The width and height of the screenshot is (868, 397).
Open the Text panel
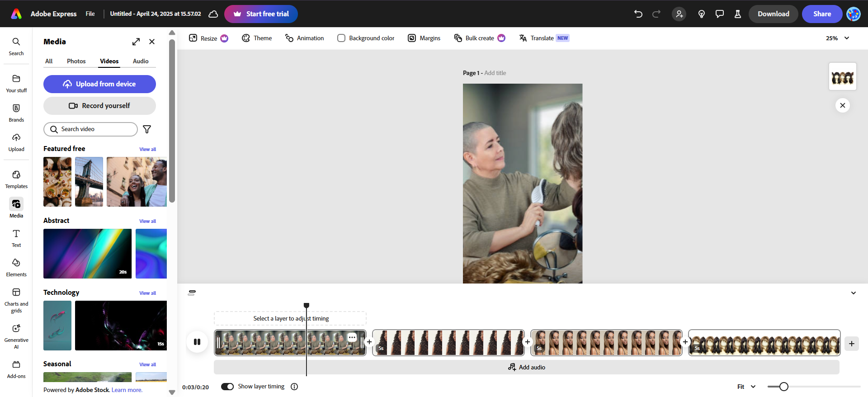pyautogui.click(x=16, y=238)
